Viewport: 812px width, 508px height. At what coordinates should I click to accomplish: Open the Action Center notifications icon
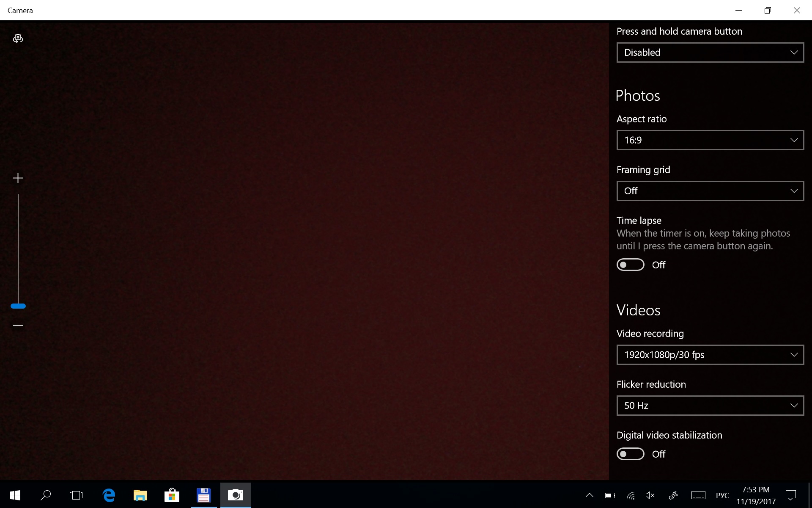[790, 495]
